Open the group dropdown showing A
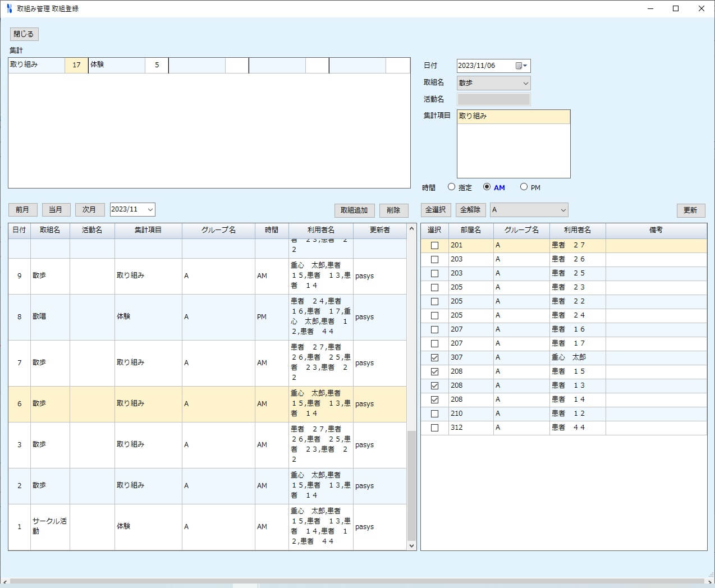Screen dimensions: 715x588 (529, 210)
